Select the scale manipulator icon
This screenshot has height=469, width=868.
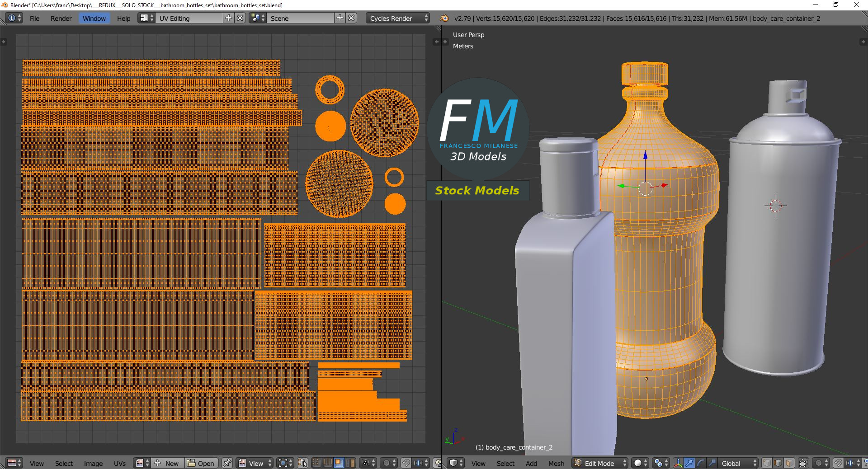click(712, 463)
